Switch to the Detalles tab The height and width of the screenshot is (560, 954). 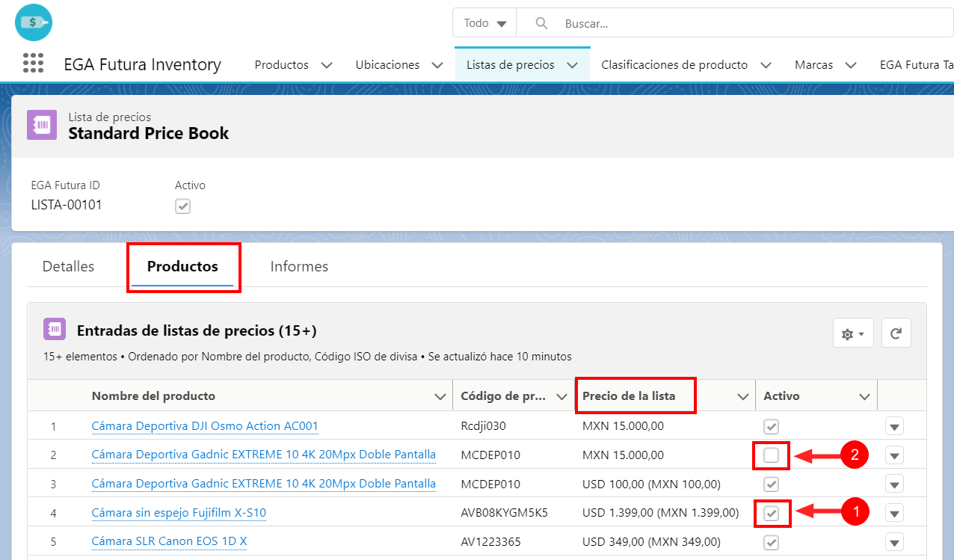tap(68, 266)
